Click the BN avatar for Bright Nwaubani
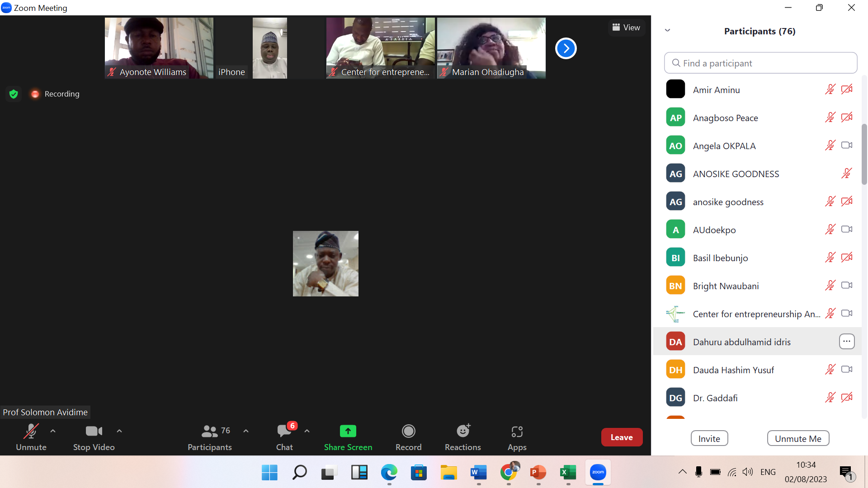The image size is (868, 488). (x=675, y=286)
